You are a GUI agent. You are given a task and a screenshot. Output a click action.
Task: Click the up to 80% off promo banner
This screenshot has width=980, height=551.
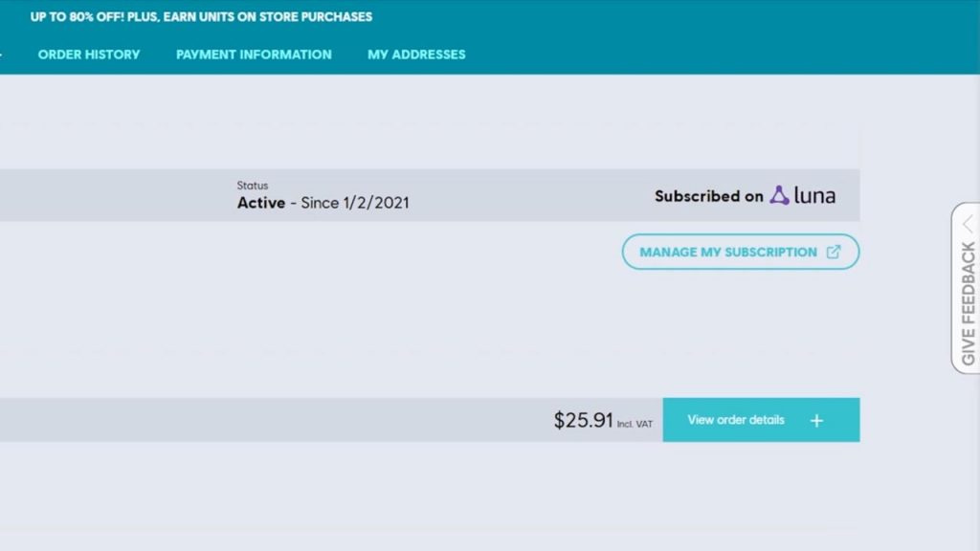pyautogui.click(x=201, y=17)
